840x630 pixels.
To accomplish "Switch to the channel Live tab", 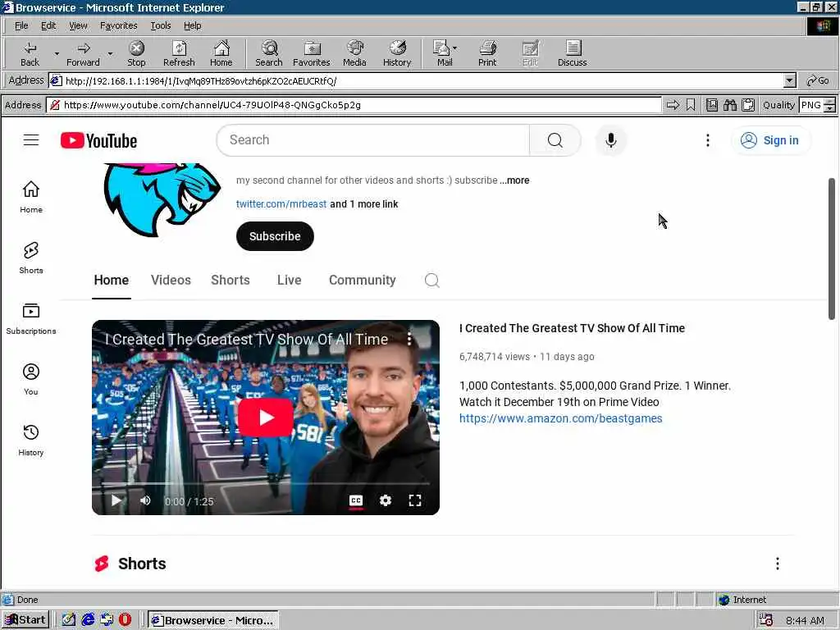I will (x=290, y=281).
